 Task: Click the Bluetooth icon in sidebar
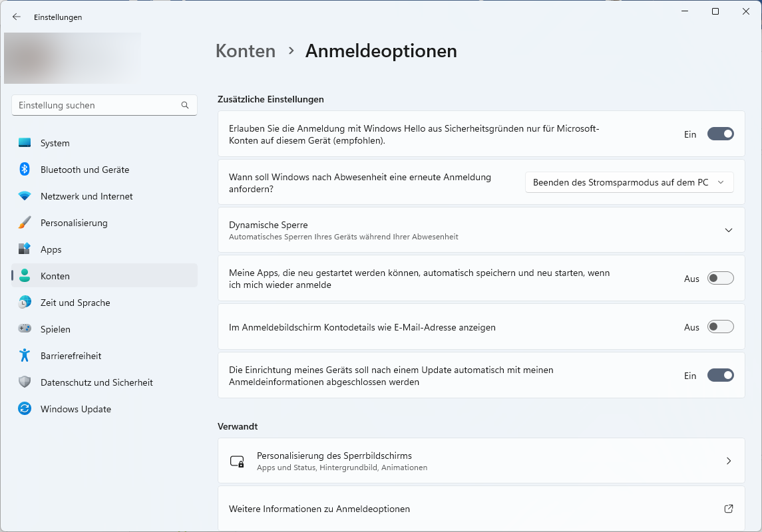25,169
